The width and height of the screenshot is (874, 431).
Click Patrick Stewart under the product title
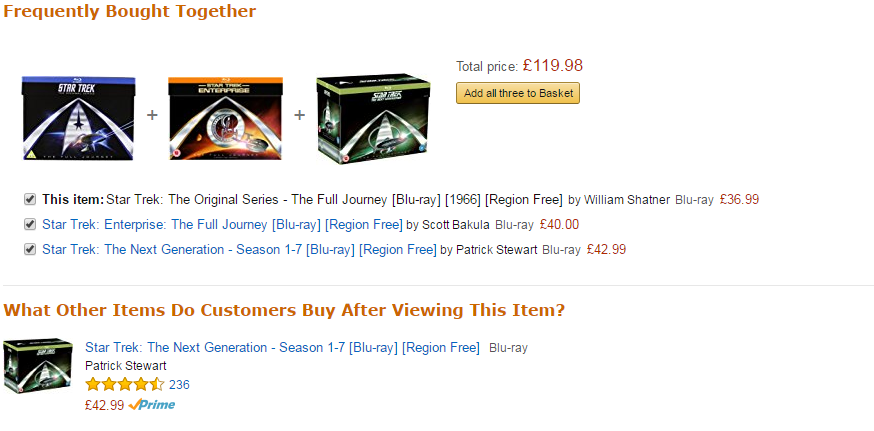125,366
